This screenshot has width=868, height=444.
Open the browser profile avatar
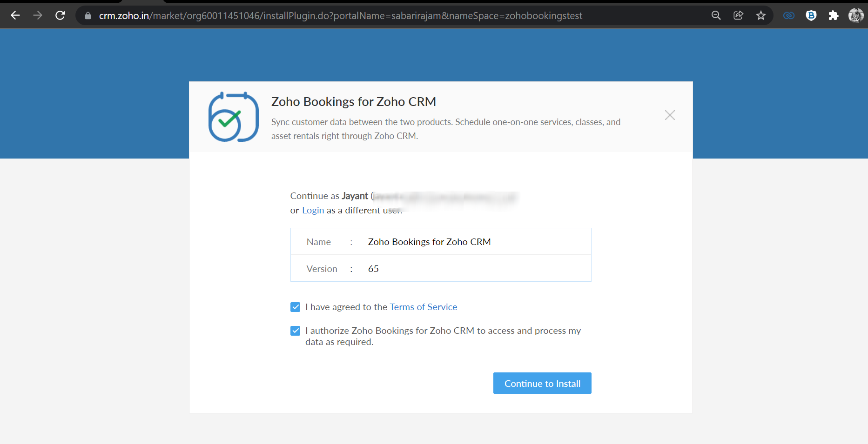point(855,16)
